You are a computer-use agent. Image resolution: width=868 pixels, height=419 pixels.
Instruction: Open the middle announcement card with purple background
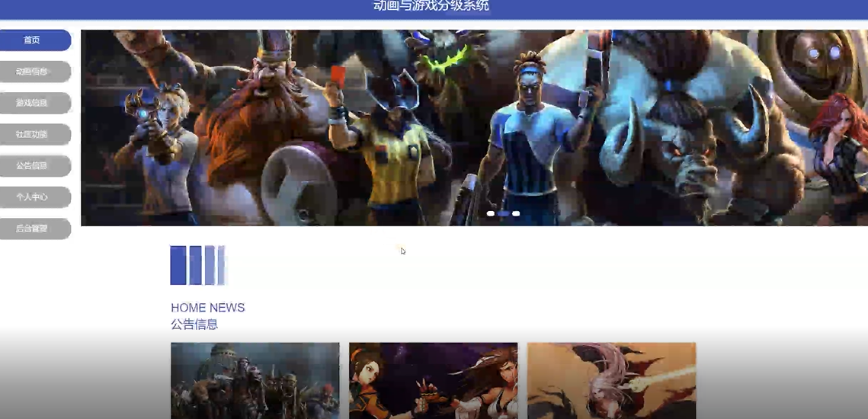(x=434, y=381)
